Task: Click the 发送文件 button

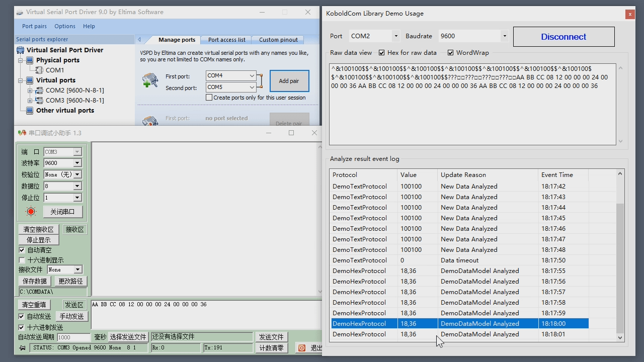Action: click(271, 337)
